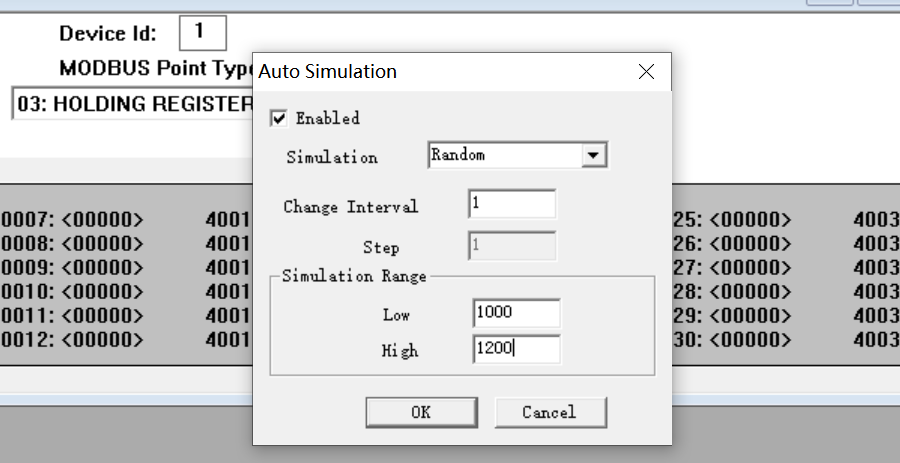Select register row 0009: <00000>
900x463 pixels.
coord(72,268)
